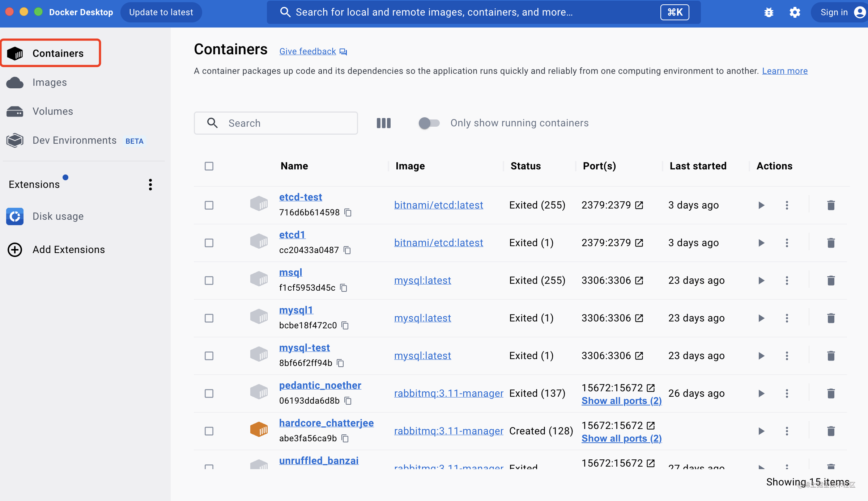Open the Settings gear icon
The image size is (868, 501).
795,12
